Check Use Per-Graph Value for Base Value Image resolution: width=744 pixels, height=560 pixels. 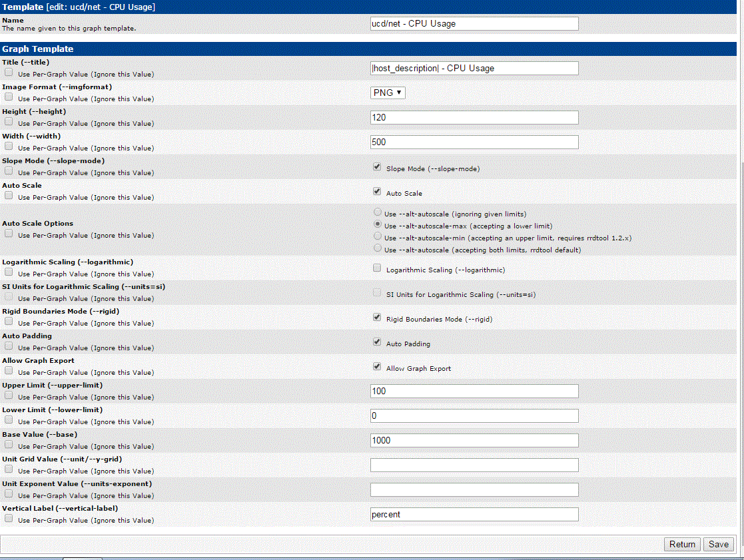[x=9, y=445]
